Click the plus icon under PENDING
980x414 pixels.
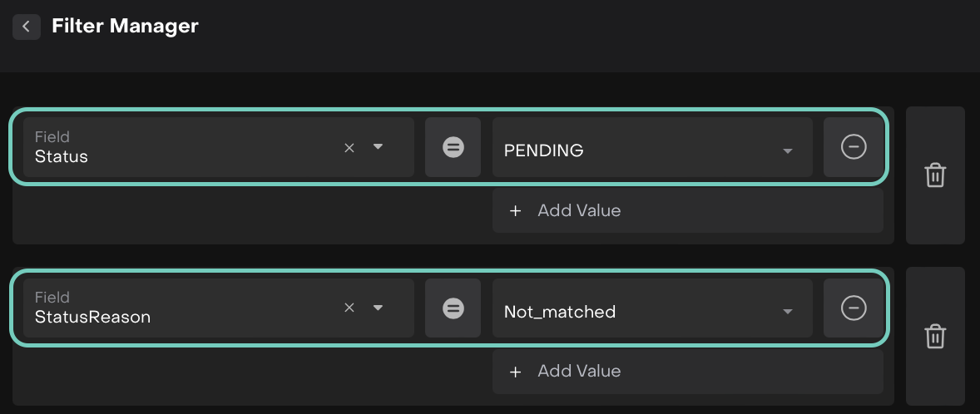point(515,210)
